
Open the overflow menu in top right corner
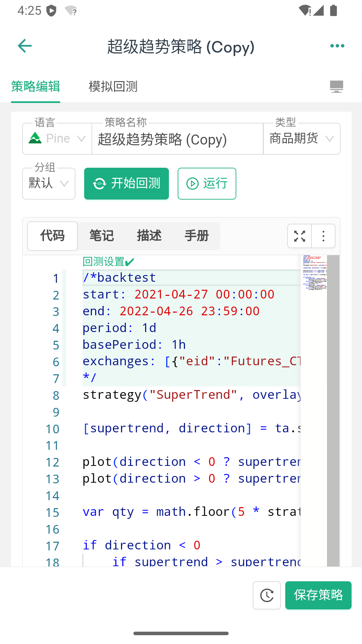[x=337, y=46]
